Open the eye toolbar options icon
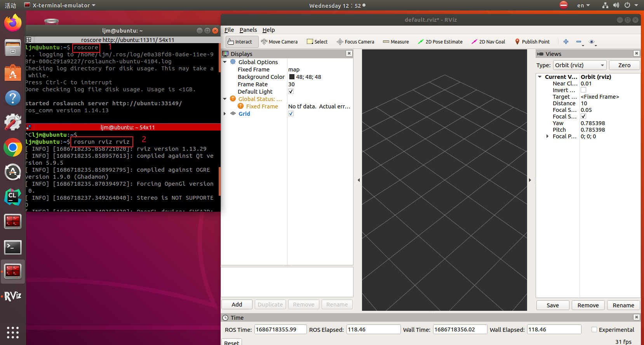Screen dimensions: 644x345 click(592, 42)
